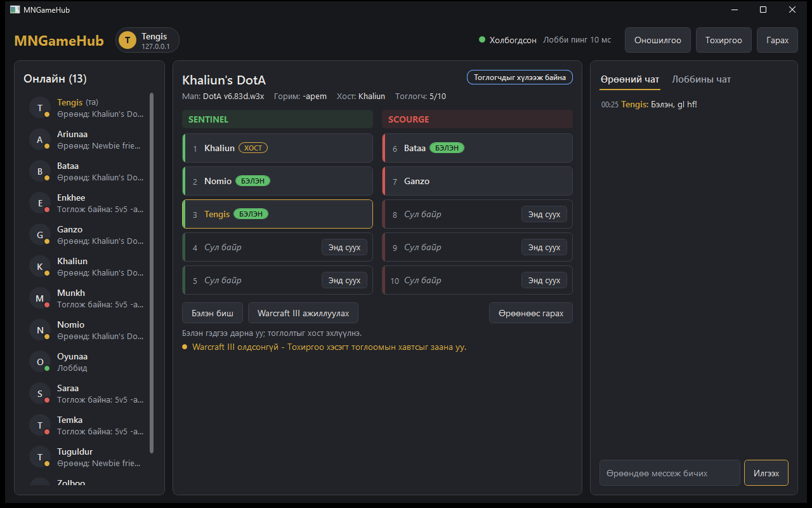Select Bataa's avatar in the online list
Viewport: 812px width, 508px height.
click(40, 171)
